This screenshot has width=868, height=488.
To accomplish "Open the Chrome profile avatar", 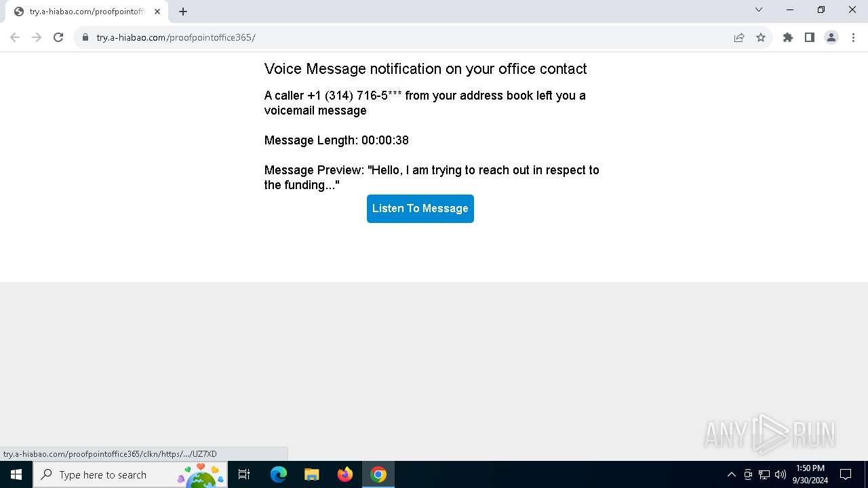I will pyautogui.click(x=831, y=37).
